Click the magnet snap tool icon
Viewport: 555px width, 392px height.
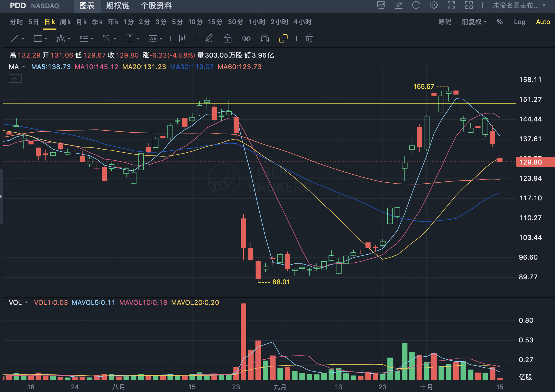pos(265,39)
